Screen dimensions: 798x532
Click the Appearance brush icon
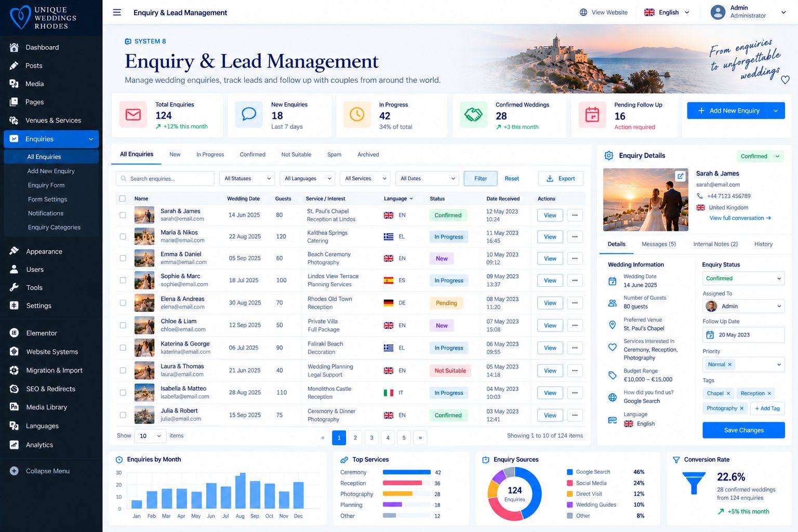(x=14, y=251)
